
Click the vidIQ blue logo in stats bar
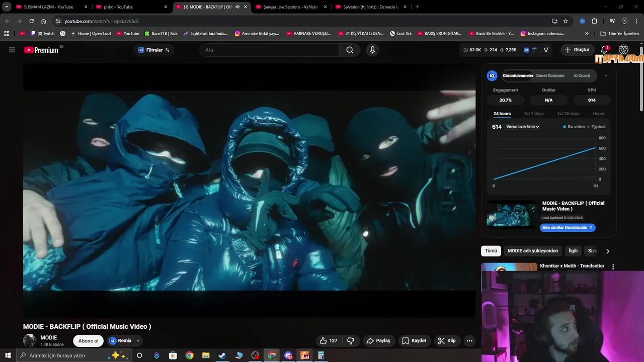[526, 50]
